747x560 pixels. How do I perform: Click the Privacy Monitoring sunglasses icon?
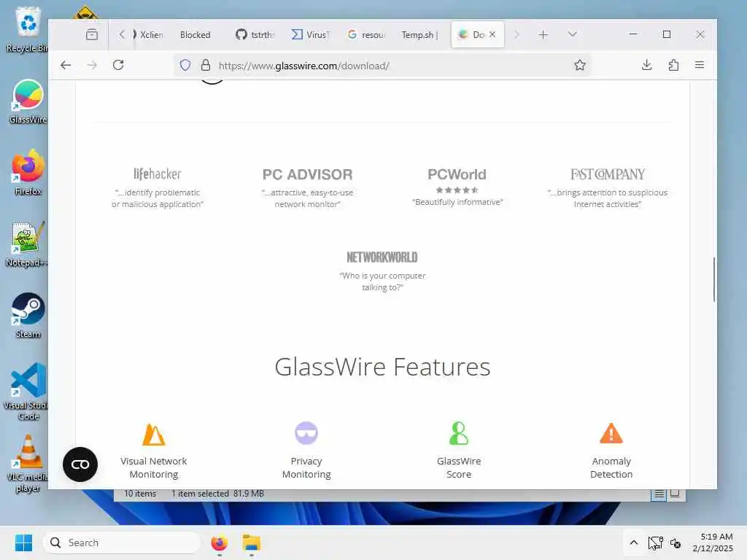coord(306,433)
